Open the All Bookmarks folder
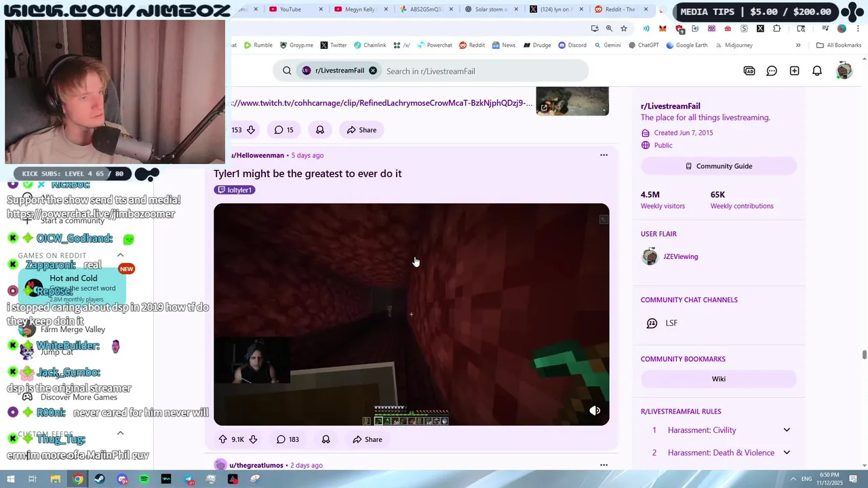The width and height of the screenshot is (868, 488). point(838,45)
